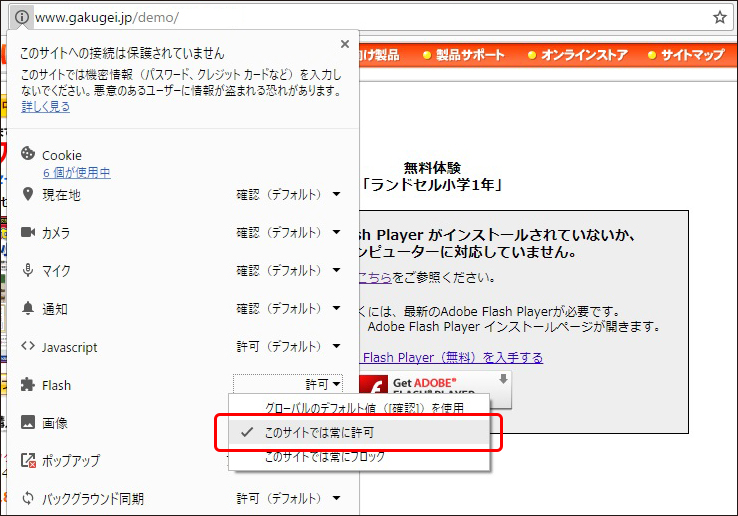The width and height of the screenshot is (738, 516).
Task: Click the Cookie label text
Action: coord(62,155)
